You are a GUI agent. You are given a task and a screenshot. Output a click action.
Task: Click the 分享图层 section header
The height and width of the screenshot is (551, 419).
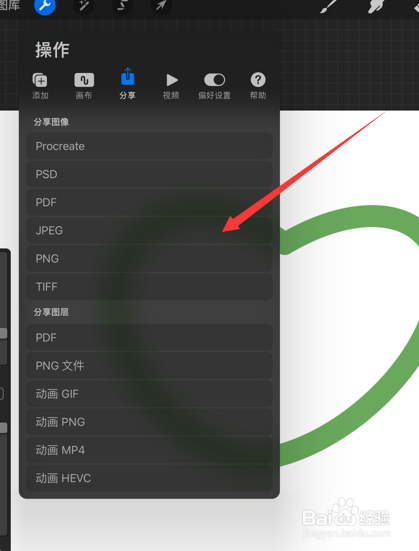pyautogui.click(x=51, y=312)
